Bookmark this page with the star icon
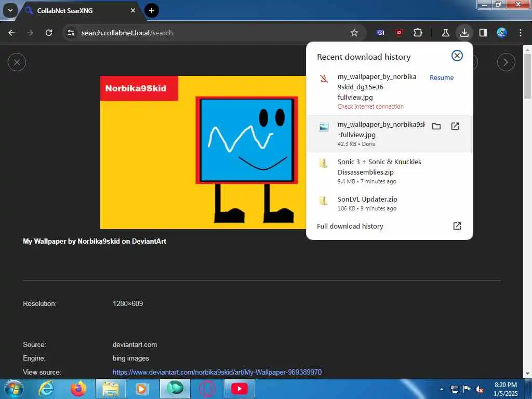Viewport: 532px width, 399px height. [x=354, y=33]
